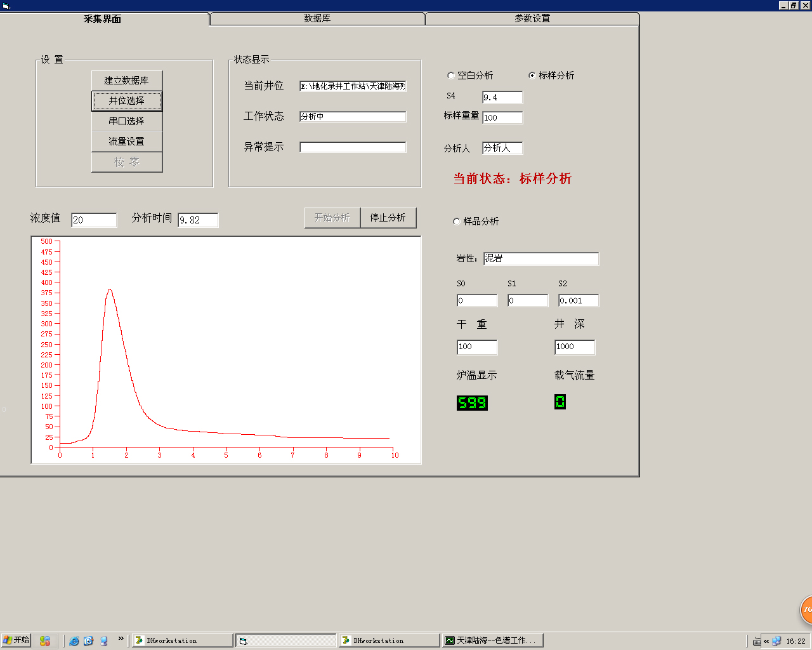The height and width of the screenshot is (650, 812).
Task: Click the 分析时间 field showing 9.82
Action: [x=198, y=220]
